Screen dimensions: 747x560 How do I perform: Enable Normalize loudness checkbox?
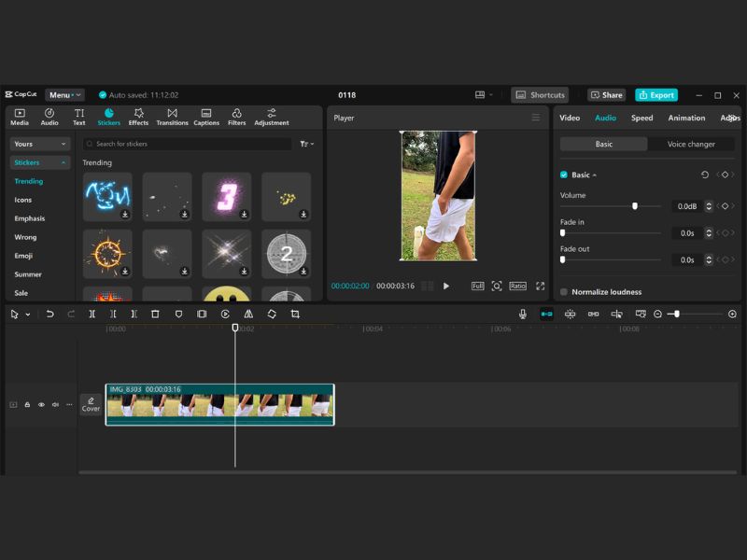[564, 292]
